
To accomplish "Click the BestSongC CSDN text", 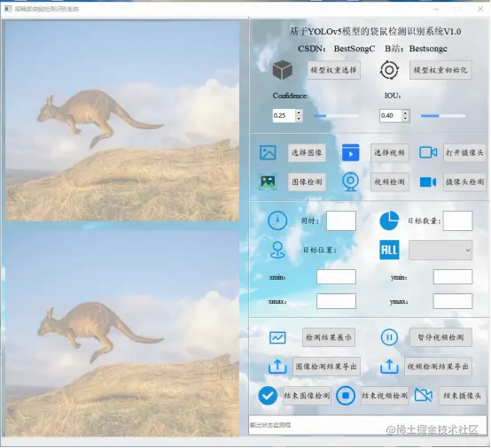I will click(x=355, y=49).
